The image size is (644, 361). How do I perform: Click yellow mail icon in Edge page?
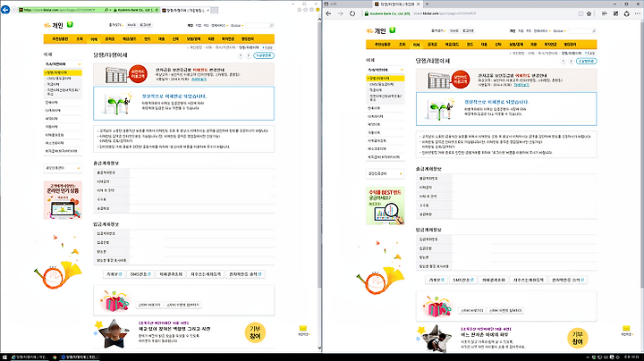626,329
